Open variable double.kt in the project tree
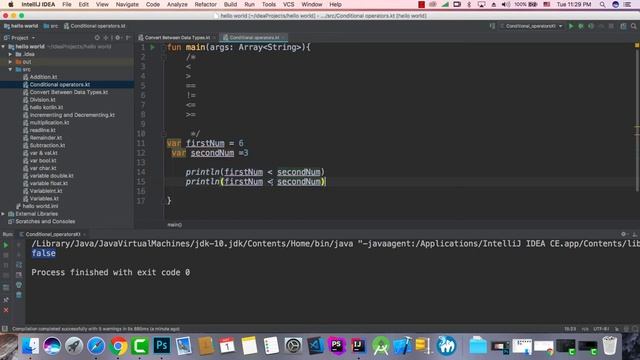 (x=51, y=176)
